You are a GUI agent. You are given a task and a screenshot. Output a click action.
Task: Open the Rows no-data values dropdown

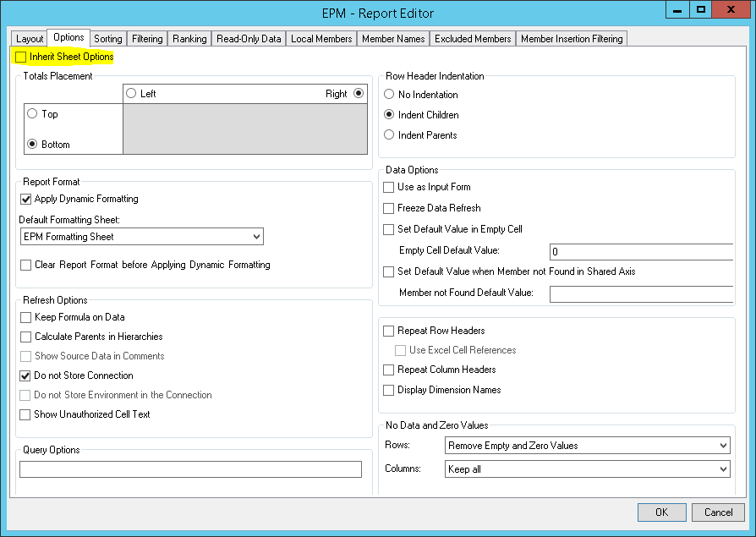(x=726, y=445)
